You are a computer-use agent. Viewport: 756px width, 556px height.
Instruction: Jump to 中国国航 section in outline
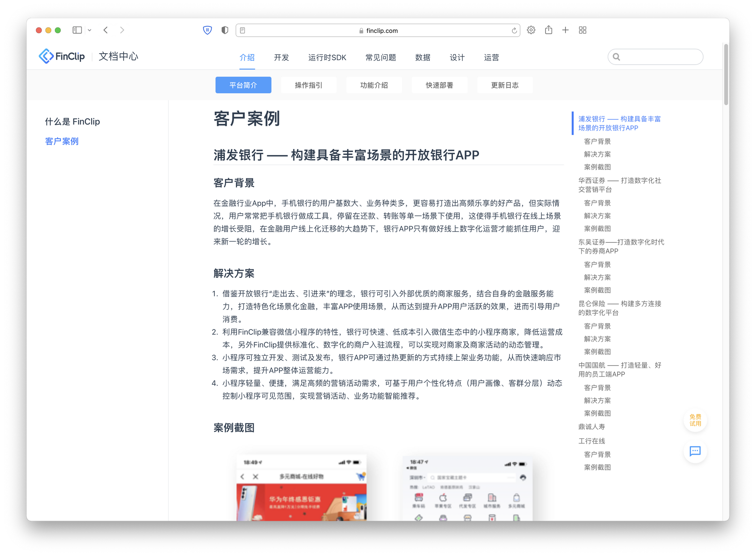pyautogui.click(x=620, y=370)
